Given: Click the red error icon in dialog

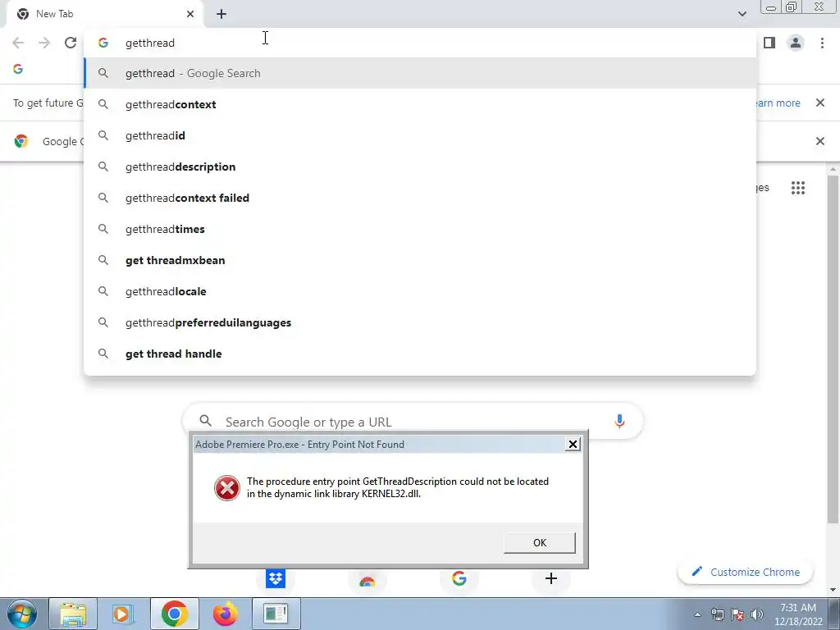Looking at the screenshot, I should click(227, 487).
